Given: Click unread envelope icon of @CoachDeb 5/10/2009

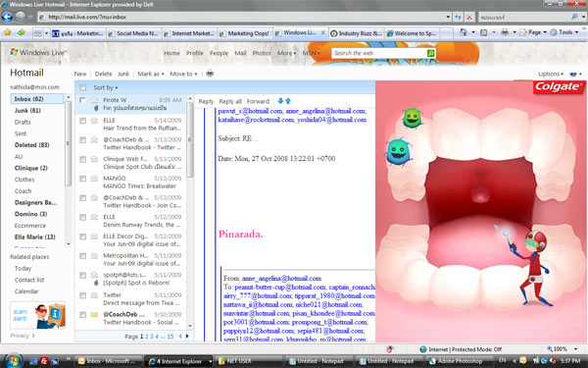Looking at the screenshot, I should pyautogui.click(x=94, y=314).
